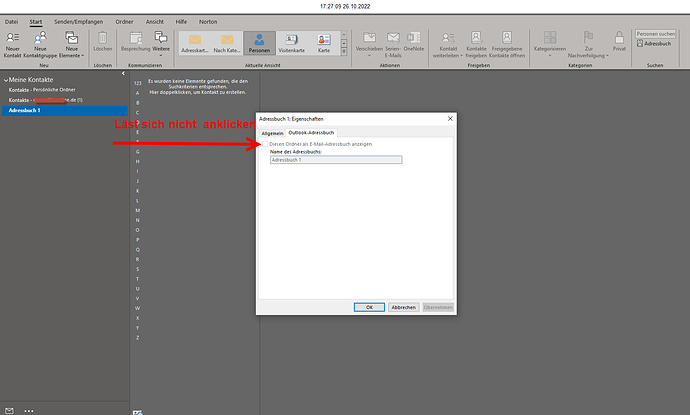
Task: Collapse the folder pane with arrow
Action: click(123, 73)
